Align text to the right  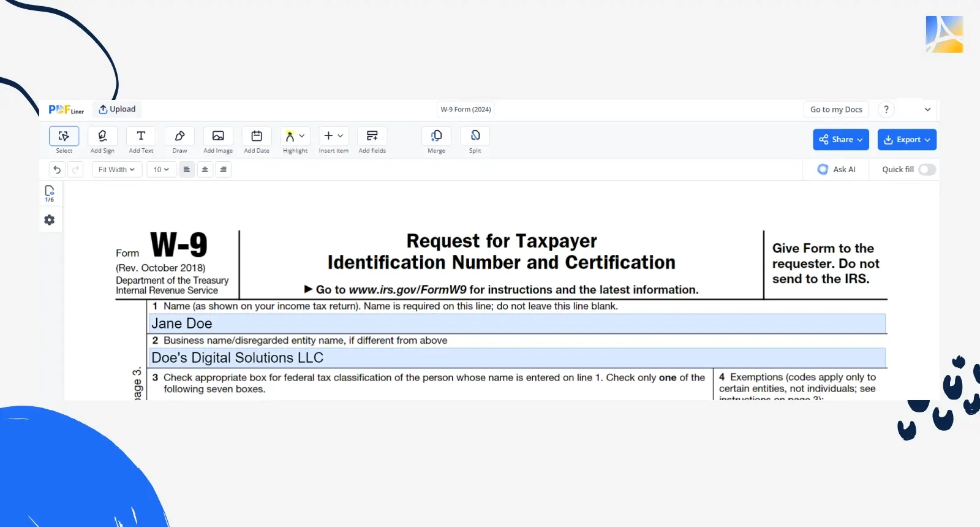(x=224, y=170)
